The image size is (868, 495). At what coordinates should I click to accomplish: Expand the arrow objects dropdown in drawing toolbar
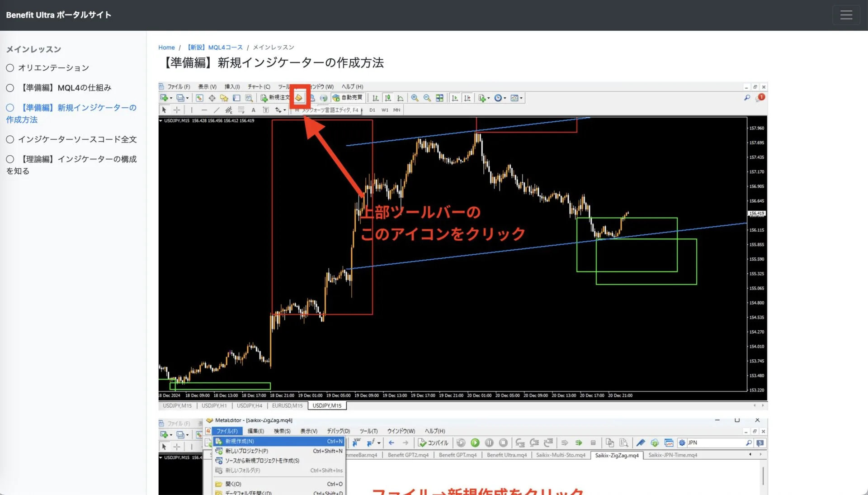click(285, 110)
